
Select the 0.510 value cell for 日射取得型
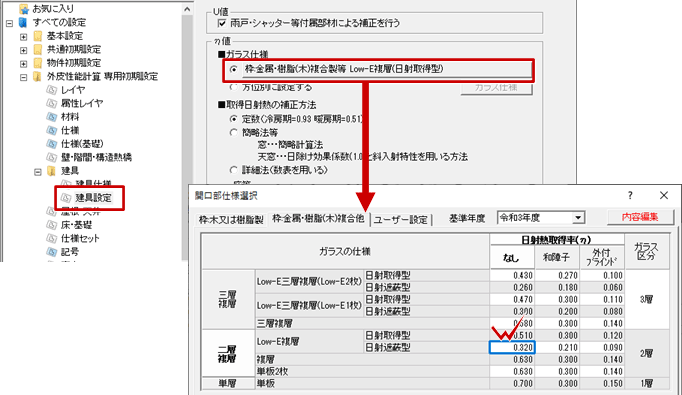point(512,335)
